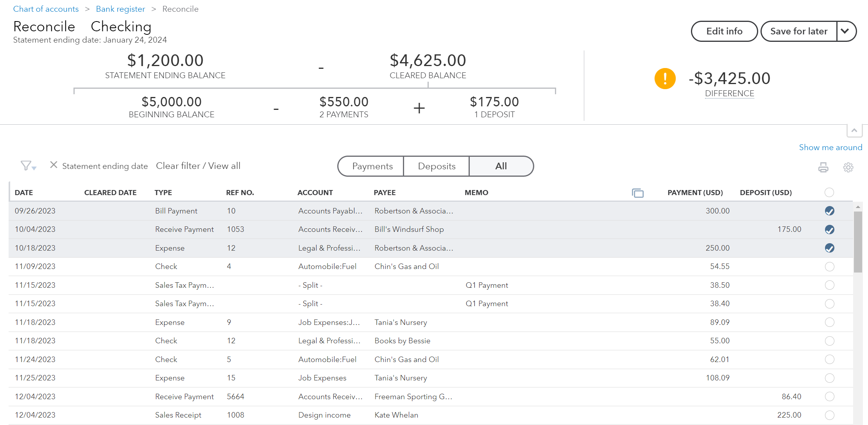Open the Chart of accounts breadcrumb link

click(46, 9)
